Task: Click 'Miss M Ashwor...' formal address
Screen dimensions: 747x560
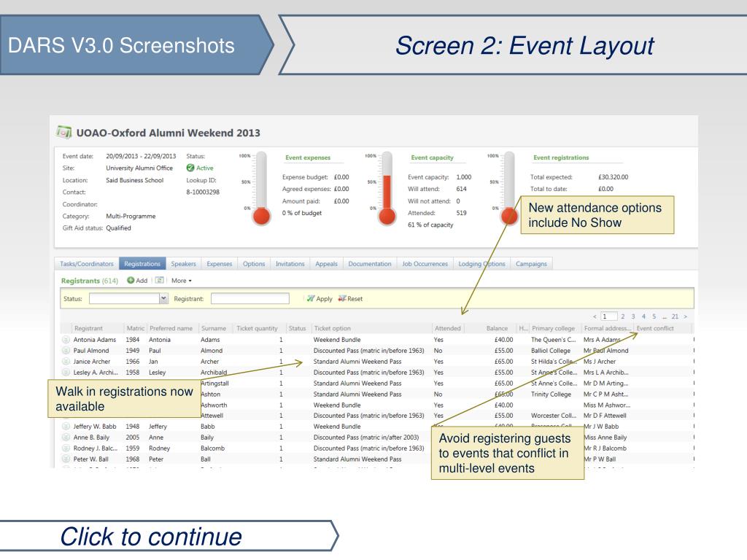Action: (606, 405)
